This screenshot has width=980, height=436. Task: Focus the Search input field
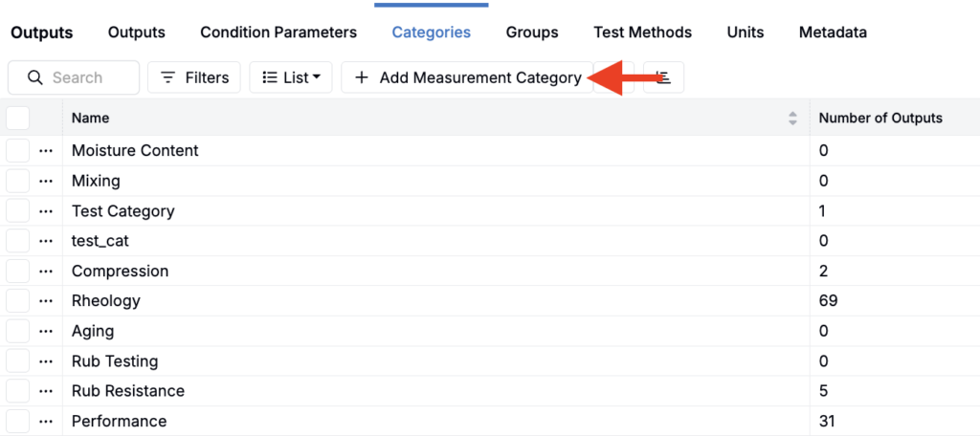tap(86, 77)
